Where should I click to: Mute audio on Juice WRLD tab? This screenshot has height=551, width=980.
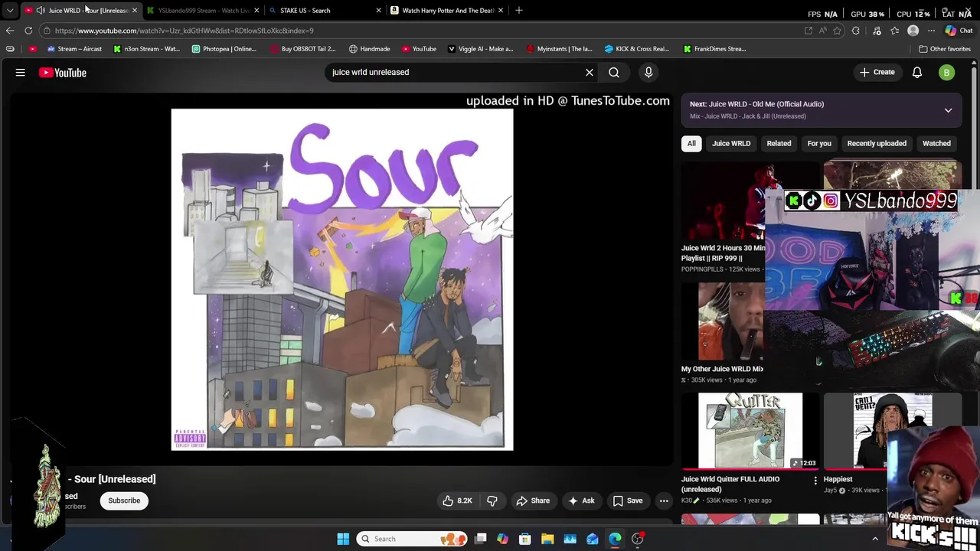pos(41,11)
